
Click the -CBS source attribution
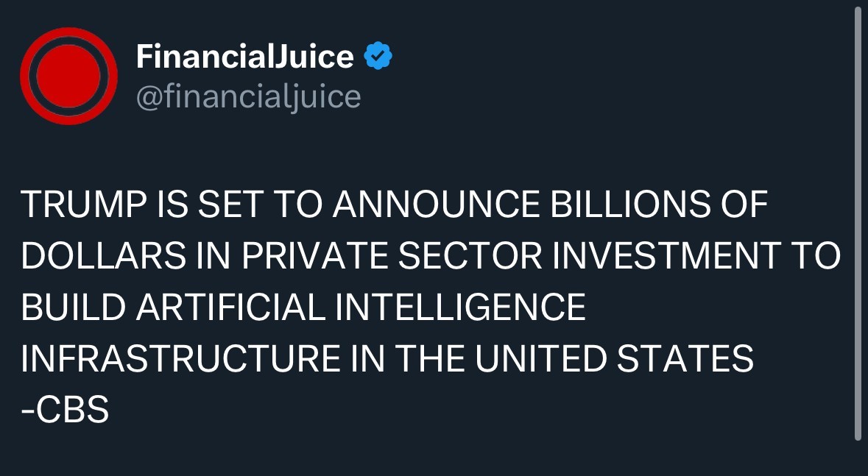point(65,411)
